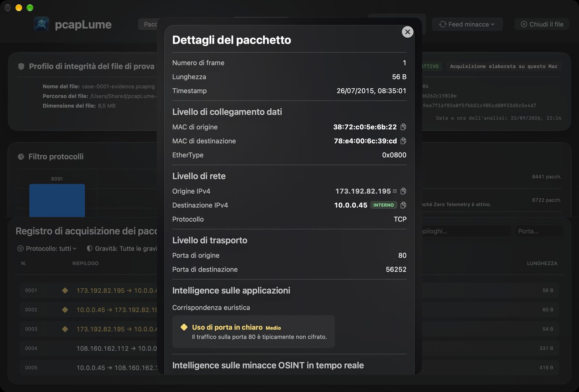
Task: Open the Protocollo: tutti filter dropdown
Action: pyautogui.click(x=47, y=249)
